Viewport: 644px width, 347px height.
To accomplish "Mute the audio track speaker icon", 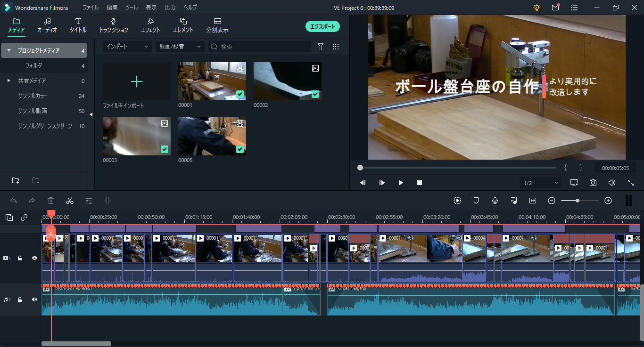I will click(34, 299).
